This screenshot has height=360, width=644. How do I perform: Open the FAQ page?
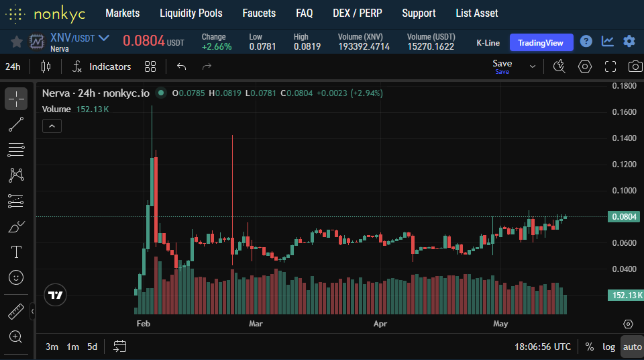[305, 13]
